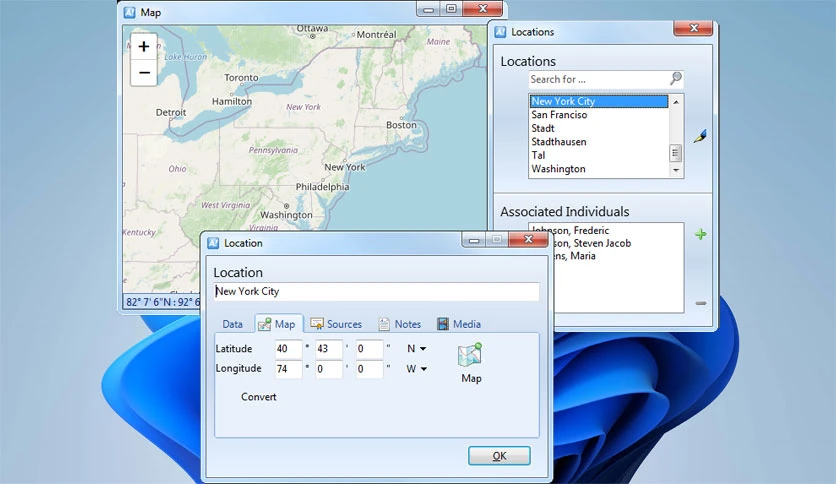Click locations list scrollbar down arrow
Viewport: 836px width, 484px height.
tap(676, 171)
